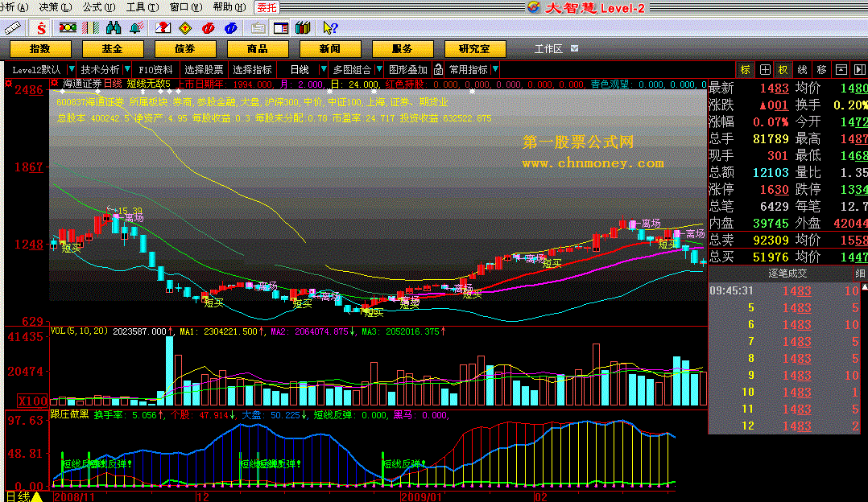868x502 pixels.
Task: Click the 跟庄做黑 indicator label
Action: point(69,414)
